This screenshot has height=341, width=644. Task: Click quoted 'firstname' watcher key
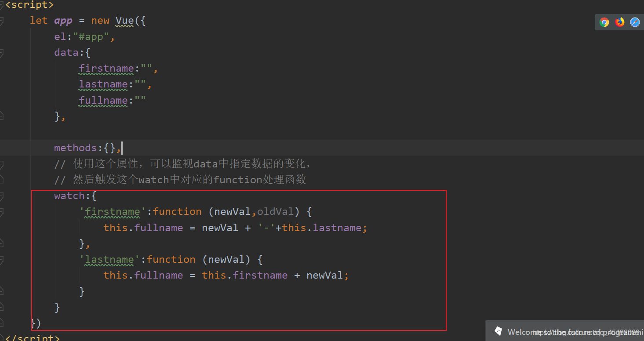[113, 212]
